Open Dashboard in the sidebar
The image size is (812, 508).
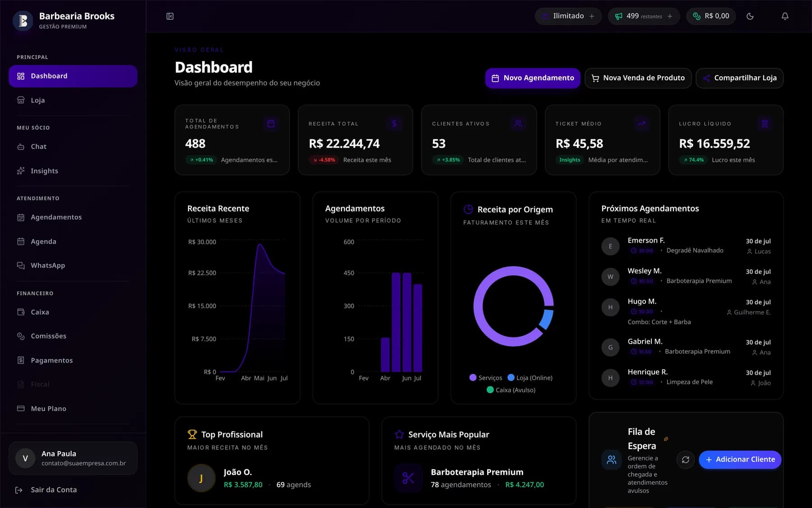click(x=73, y=76)
